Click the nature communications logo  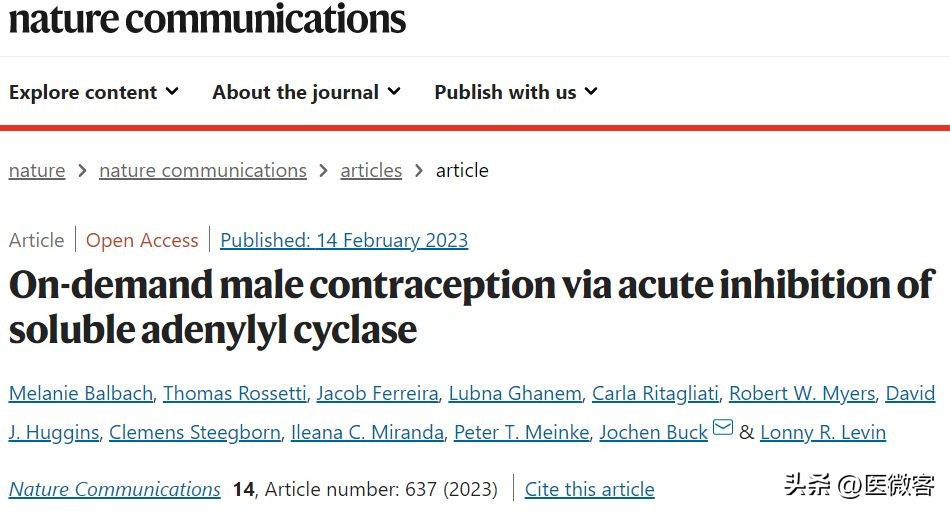207,18
